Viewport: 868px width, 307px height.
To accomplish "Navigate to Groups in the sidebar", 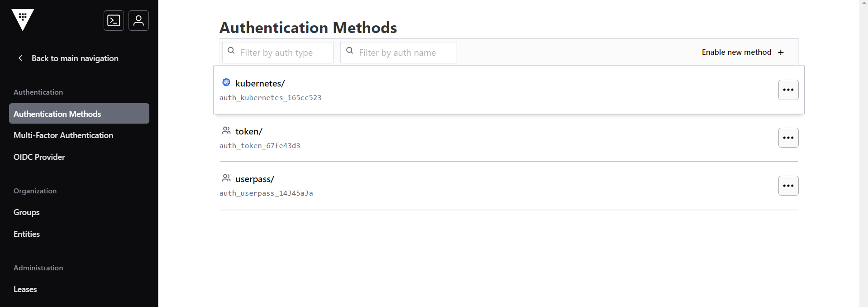I will pyautogui.click(x=27, y=212).
